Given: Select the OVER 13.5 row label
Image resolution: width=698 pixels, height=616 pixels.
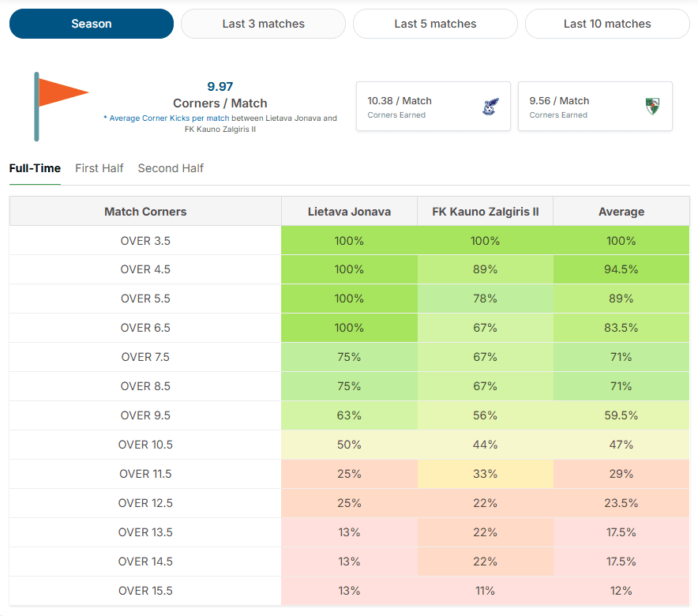Looking at the screenshot, I should (x=145, y=532).
